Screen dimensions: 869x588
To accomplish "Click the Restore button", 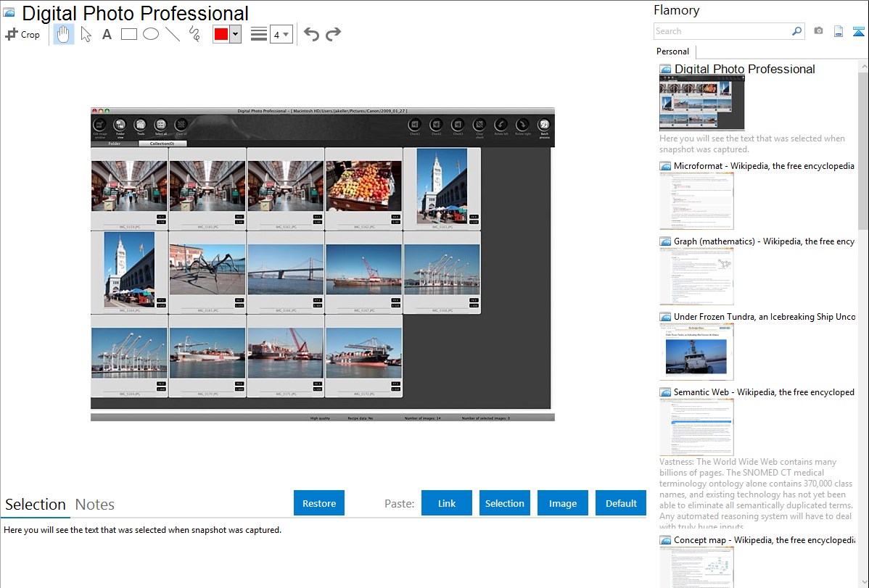I will pos(319,503).
